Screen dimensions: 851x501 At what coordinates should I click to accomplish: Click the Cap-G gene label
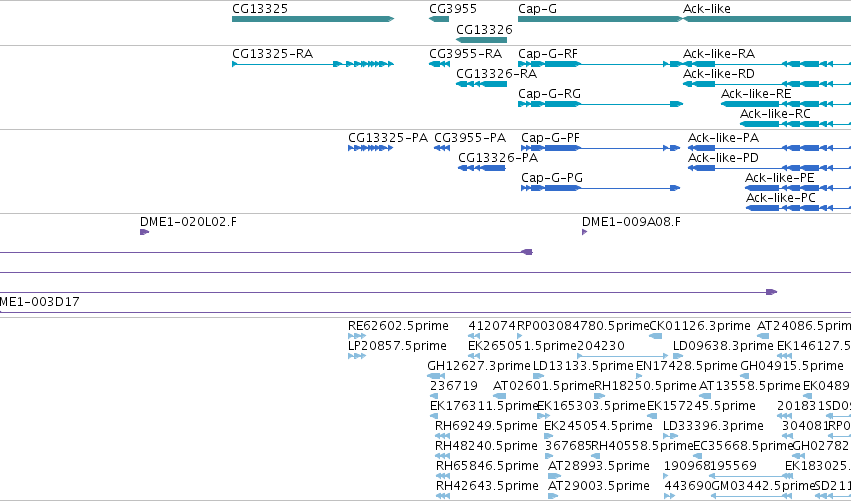coord(537,9)
